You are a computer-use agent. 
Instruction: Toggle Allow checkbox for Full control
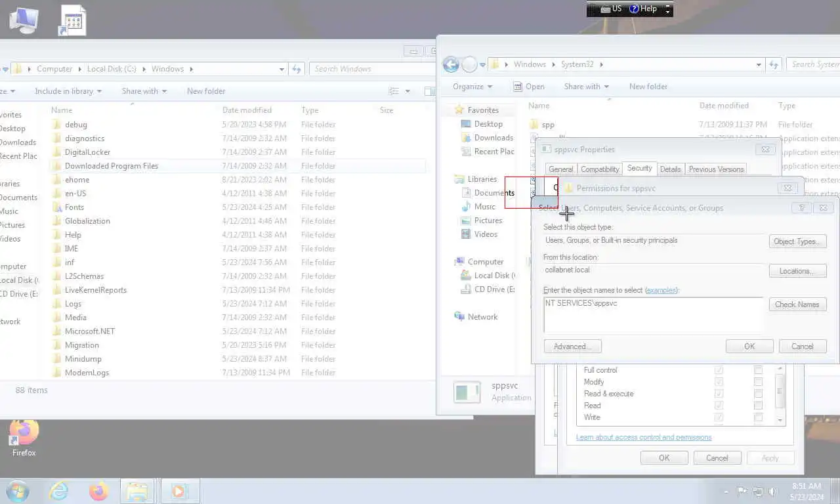click(719, 370)
